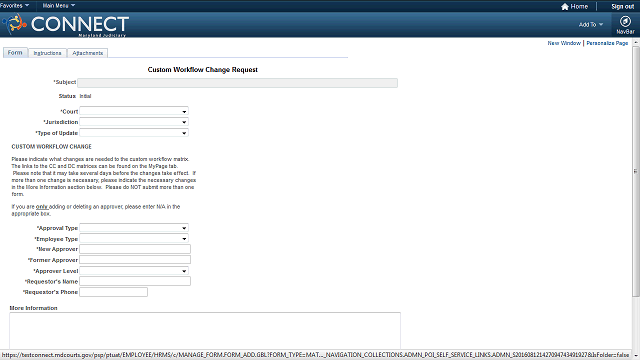Image resolution: width=640 pixels, height=360 pixels.
Task: Open the Court dropdown
Action: tap(134, 111)
